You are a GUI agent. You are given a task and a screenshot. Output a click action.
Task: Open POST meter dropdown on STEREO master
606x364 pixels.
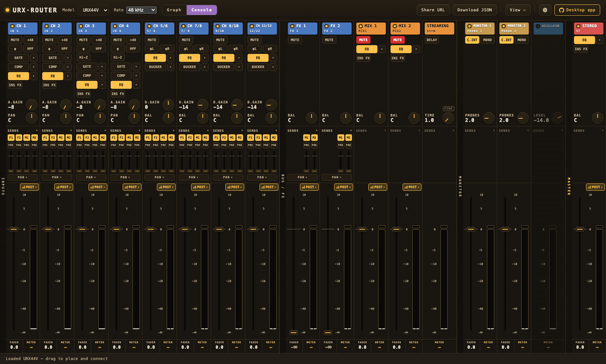(595, 187)
